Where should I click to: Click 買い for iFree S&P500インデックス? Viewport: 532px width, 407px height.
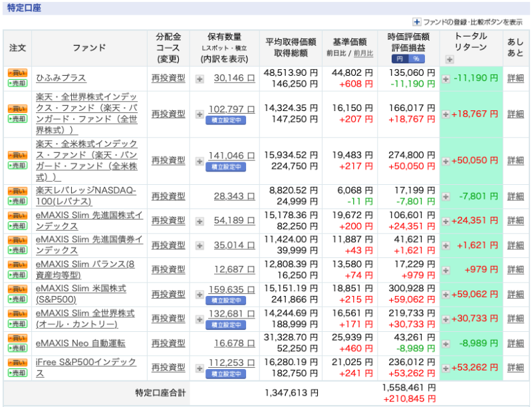click(x=17, y=362)
